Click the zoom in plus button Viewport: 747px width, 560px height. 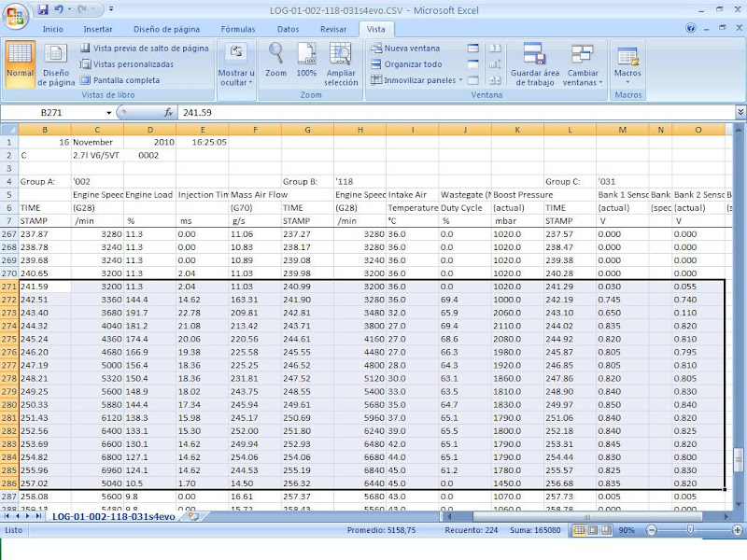[x=737, y=530]
